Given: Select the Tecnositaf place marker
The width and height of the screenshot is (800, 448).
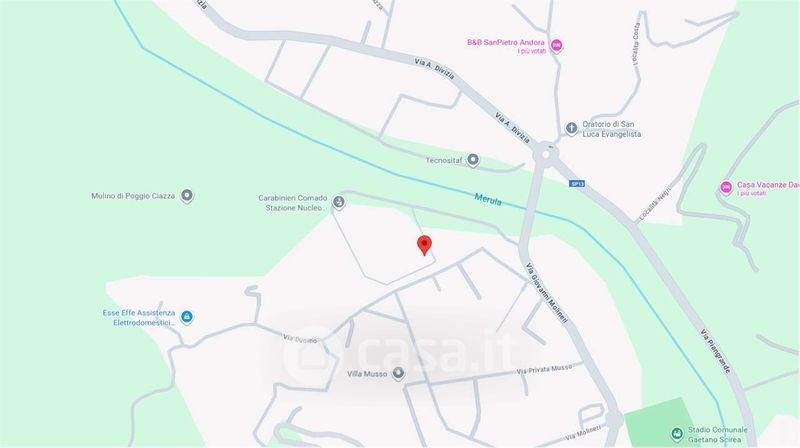Looking at the screenshot, I should [473, 160].
